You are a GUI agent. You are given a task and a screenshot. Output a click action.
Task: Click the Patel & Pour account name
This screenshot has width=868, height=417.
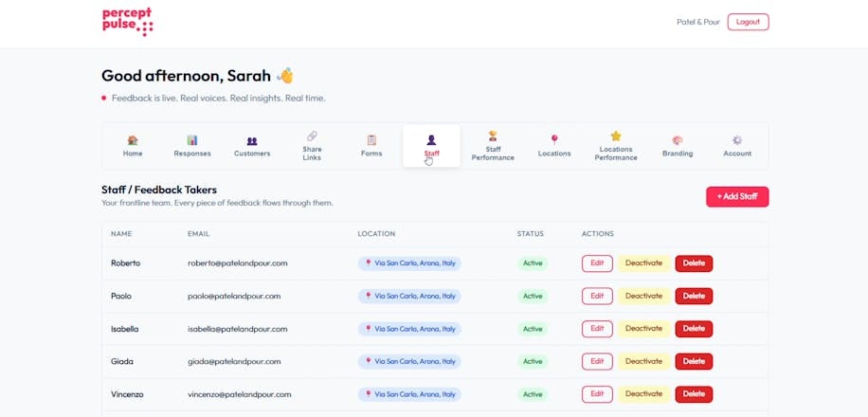(698, 22)
